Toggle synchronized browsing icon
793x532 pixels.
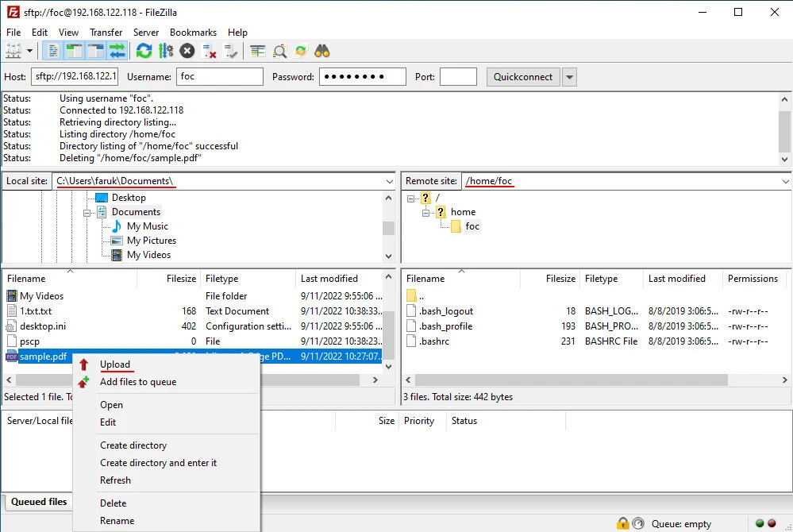point(301,51)
